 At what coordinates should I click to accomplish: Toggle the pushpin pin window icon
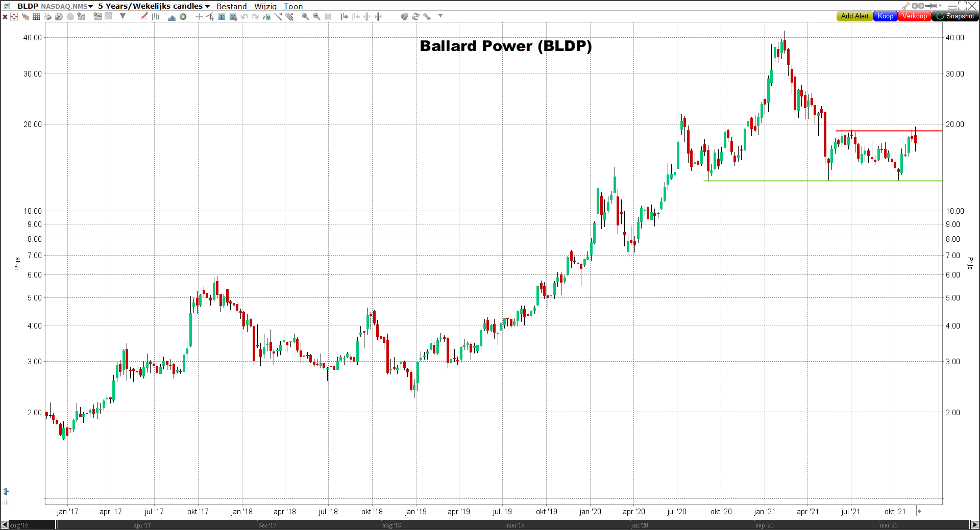(x=931, y=6)
